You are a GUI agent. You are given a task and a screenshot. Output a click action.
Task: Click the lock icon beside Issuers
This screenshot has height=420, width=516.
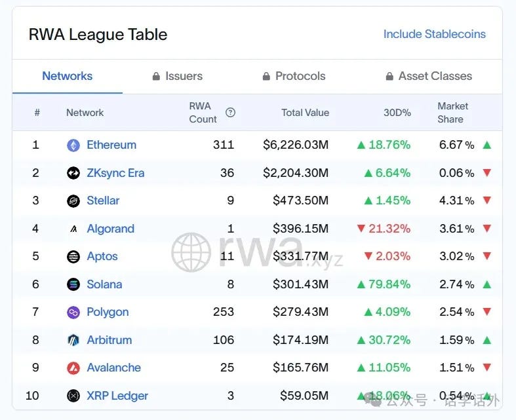coord(156,76)
